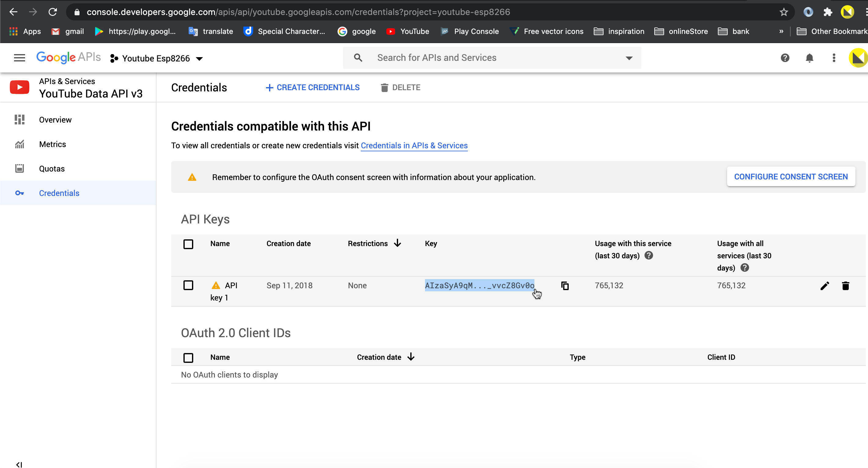The height and width of the screenshot is (468, 868).
Task: Open the help question mark icon
Action: 785,58
